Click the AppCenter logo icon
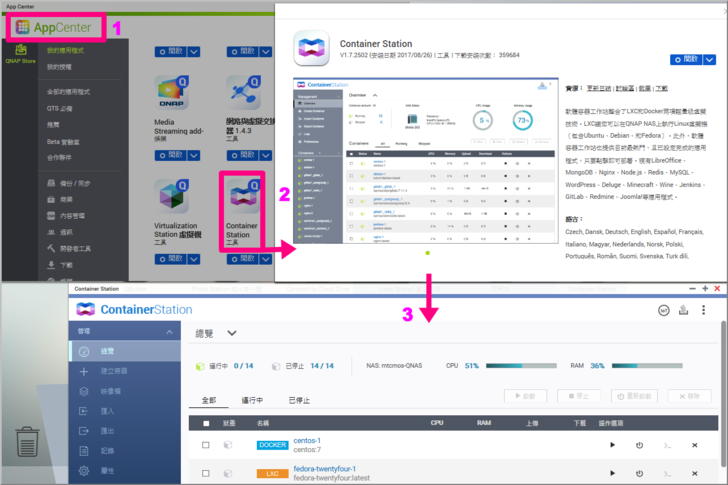This screenshot has width=728, height=485. pos(23,27)
